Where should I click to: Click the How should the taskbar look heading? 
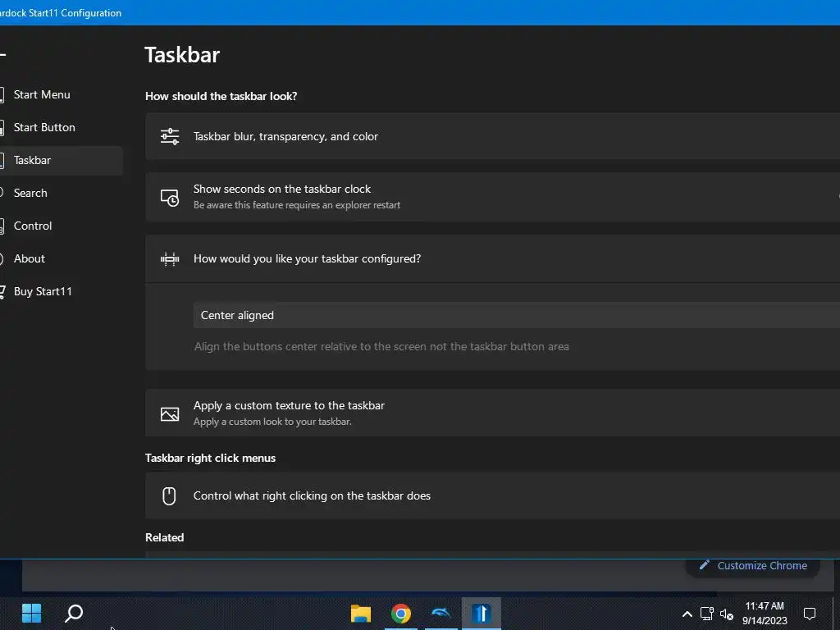tap(221, 97)
